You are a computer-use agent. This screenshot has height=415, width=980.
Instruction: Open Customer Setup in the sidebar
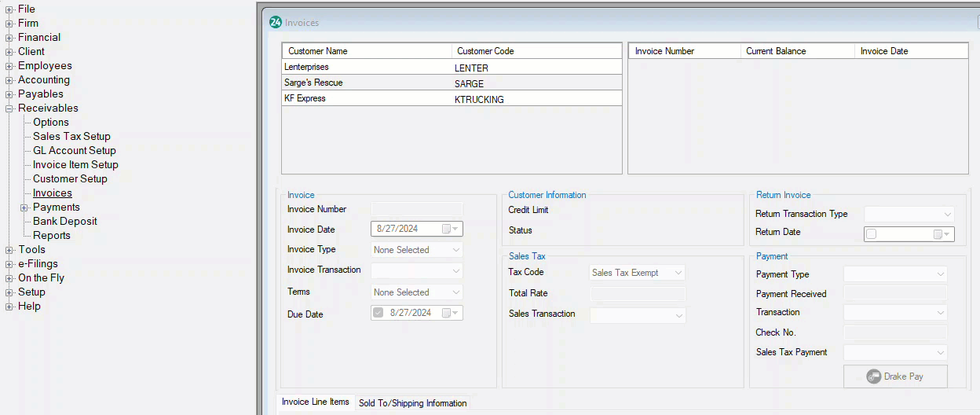pos(70,179)
